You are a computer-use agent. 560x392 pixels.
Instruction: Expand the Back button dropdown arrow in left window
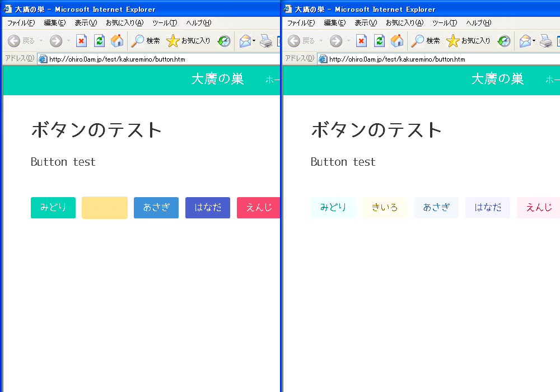[41, 41]
